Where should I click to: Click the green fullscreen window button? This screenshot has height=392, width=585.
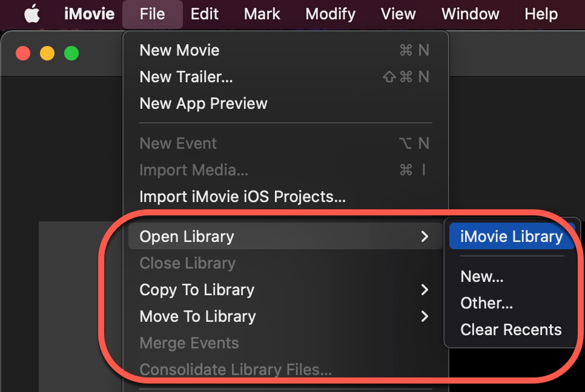click(x=71, y=53)
